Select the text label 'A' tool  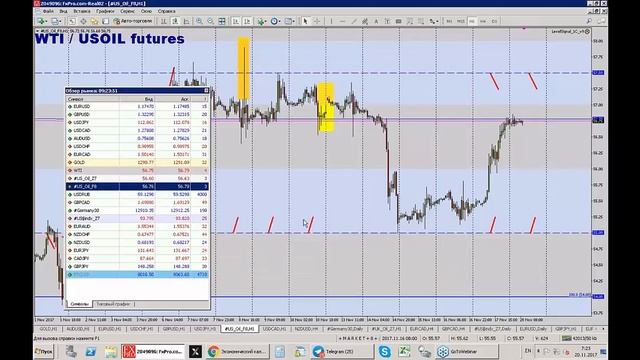click(376, 21)
